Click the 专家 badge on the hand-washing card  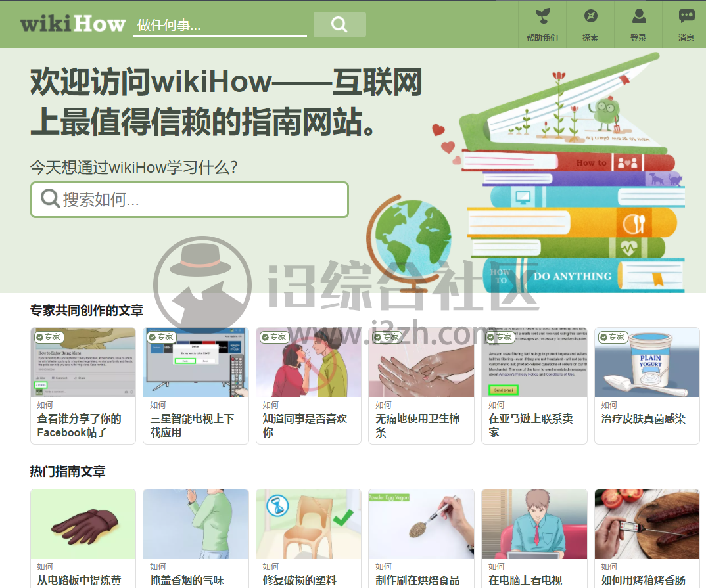pos(388,337)
